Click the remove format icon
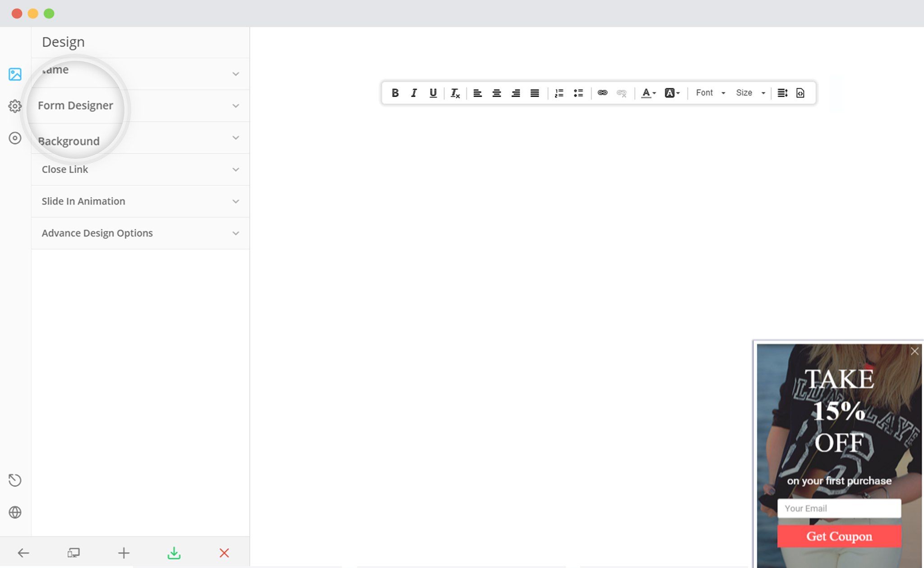 point(455,93)
